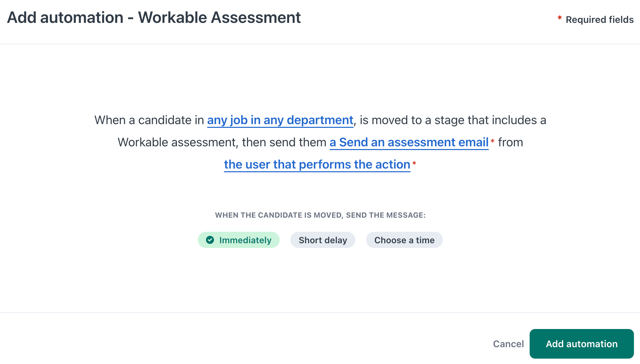Screen dimensions: 640x364
Task: Click the "Required fields" legend text
Action: coord(600,20)
